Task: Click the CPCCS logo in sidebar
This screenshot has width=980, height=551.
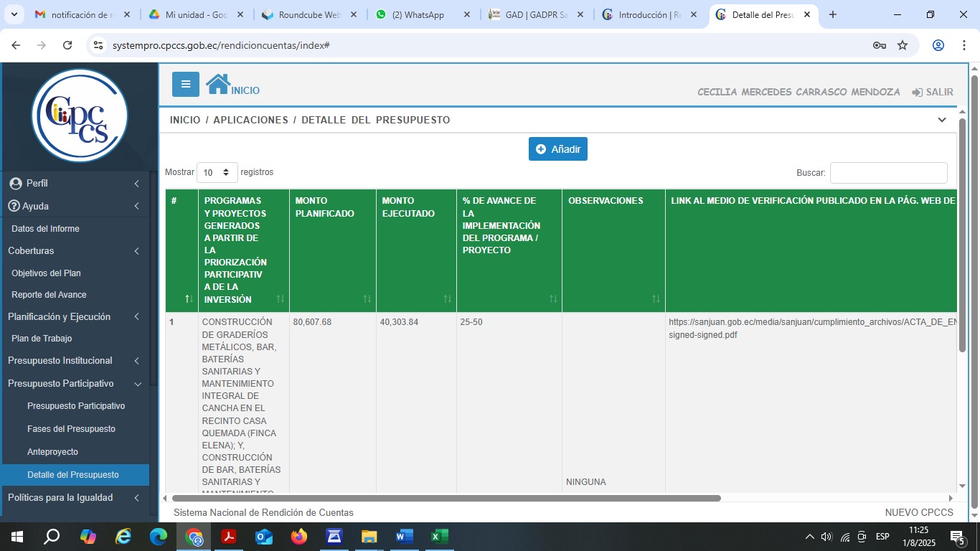Action: click(x=80, y=116)
